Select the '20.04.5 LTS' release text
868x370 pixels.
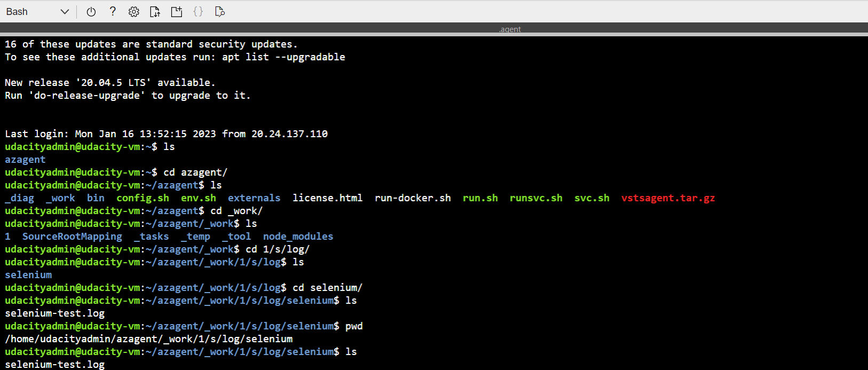(x=113, y=83)
